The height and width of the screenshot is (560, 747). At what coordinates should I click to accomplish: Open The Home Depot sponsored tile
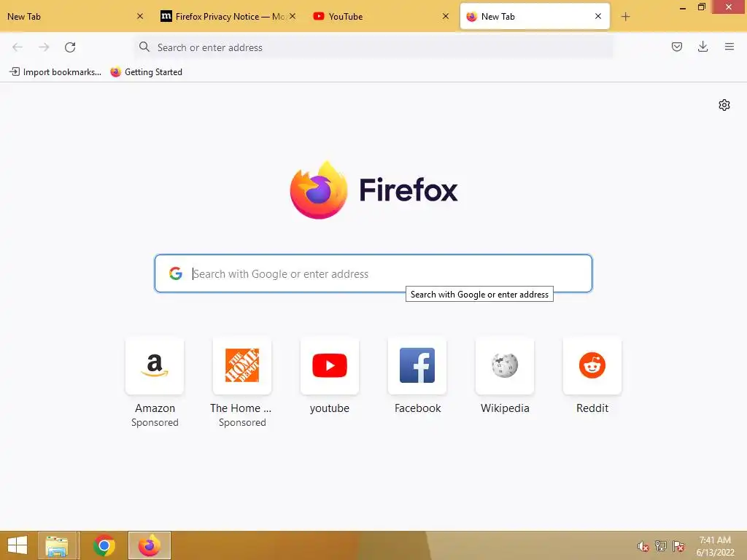tap(242, 366)
